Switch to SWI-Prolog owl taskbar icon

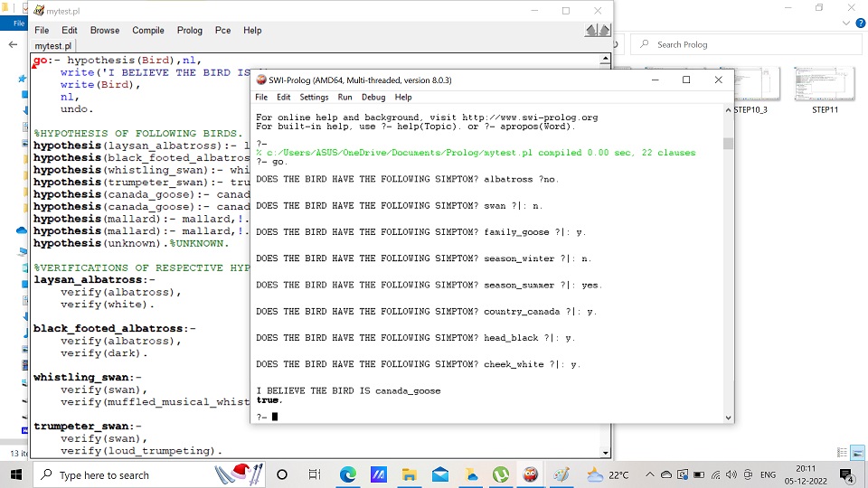[531, 474]
